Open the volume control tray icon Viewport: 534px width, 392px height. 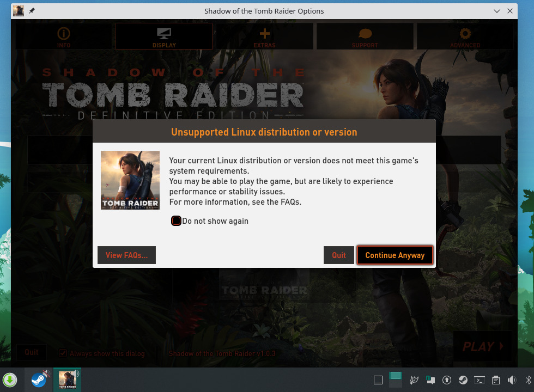coord(512,380)
